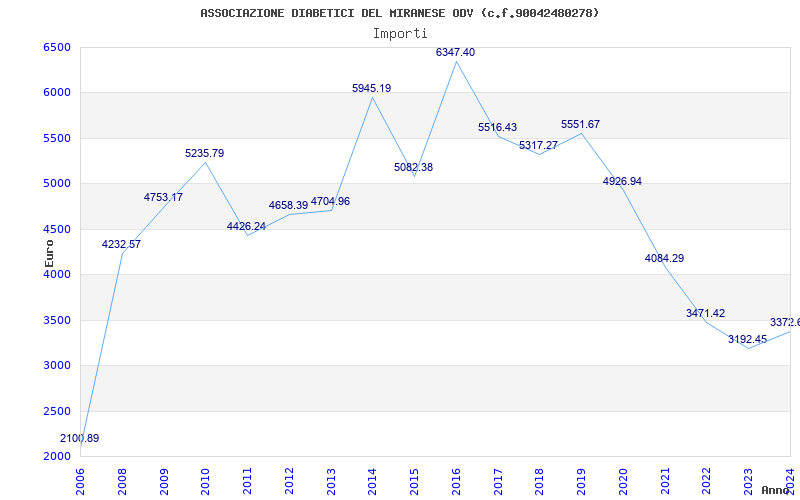
Task: Click the Euro axis title
Action: pos(49,253)
